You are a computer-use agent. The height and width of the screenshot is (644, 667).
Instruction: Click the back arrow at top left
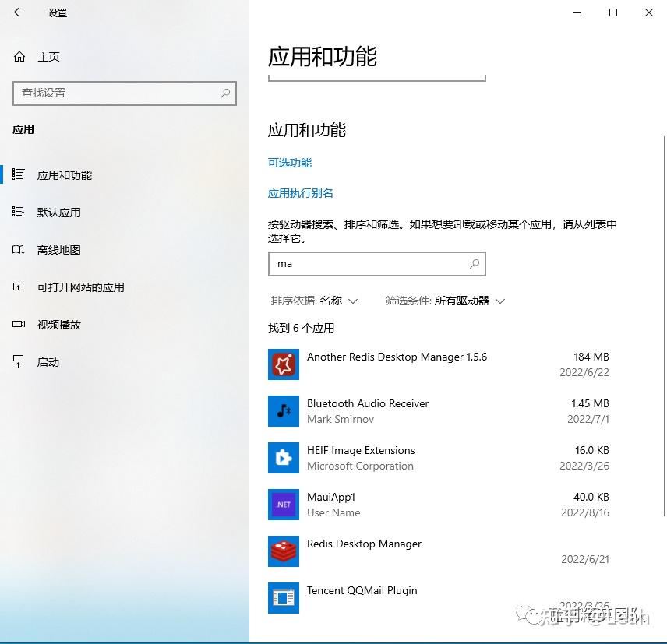(18, 12)
